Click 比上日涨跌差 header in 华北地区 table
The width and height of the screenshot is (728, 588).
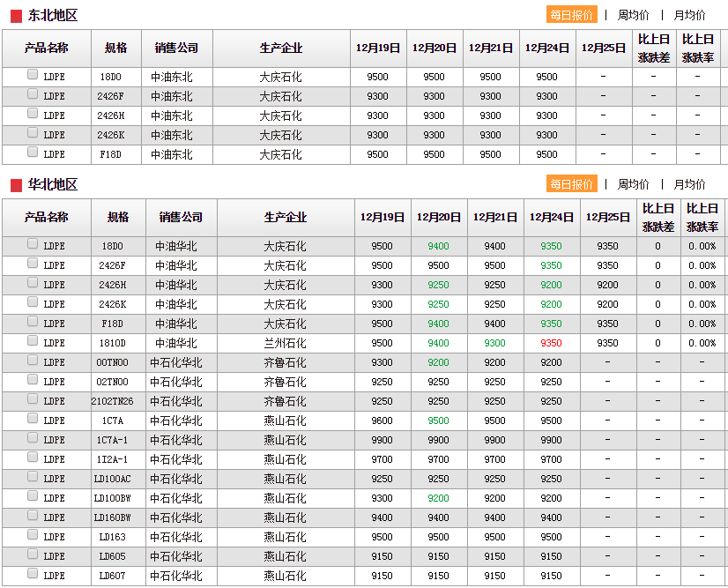point(657,218)
